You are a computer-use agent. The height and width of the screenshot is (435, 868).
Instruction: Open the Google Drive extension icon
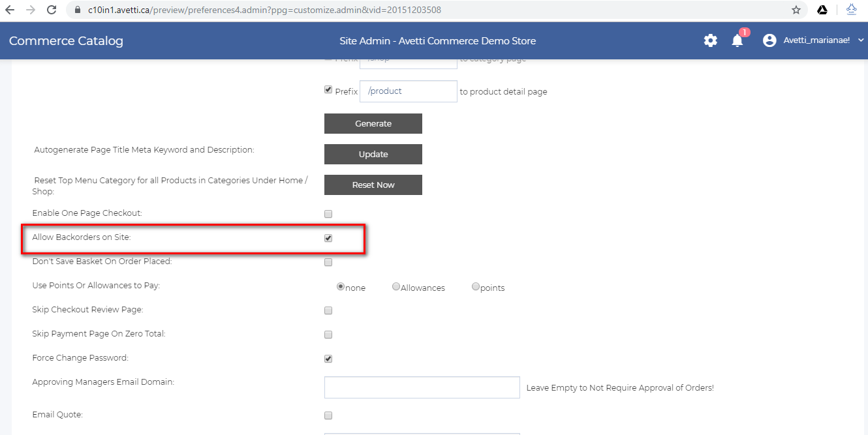pyautogui.click(x=823, y=10)
